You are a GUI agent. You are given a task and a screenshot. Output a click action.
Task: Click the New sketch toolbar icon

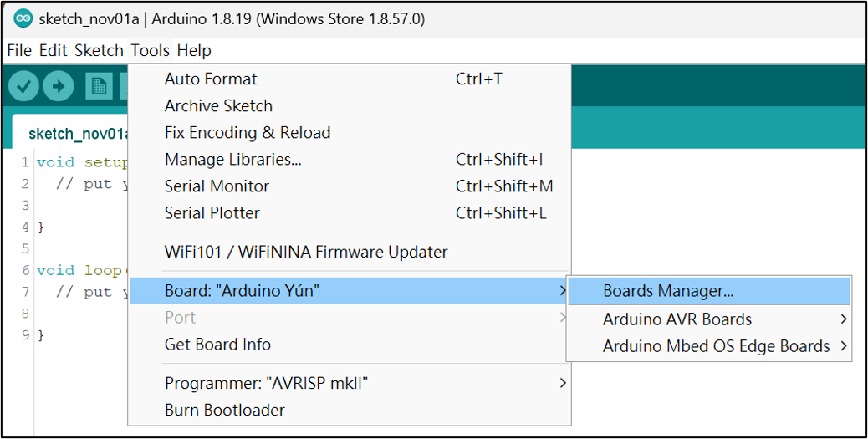click(x=100, y=85)
